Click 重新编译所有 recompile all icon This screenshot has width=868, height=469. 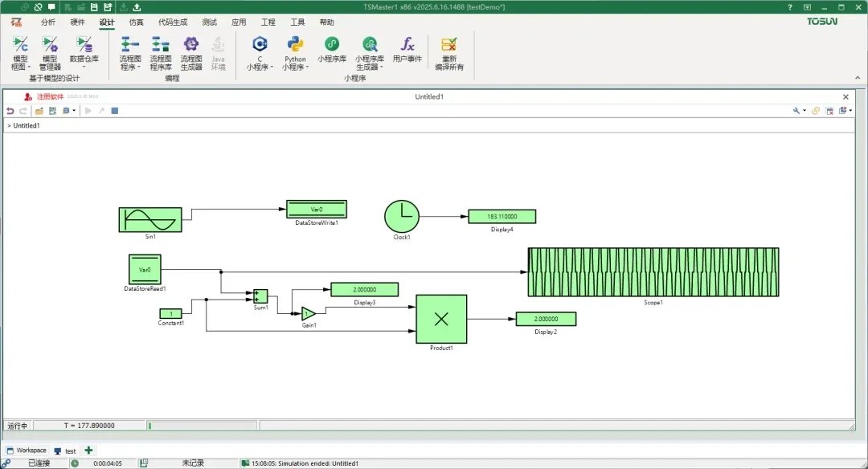tap(449, 51)
